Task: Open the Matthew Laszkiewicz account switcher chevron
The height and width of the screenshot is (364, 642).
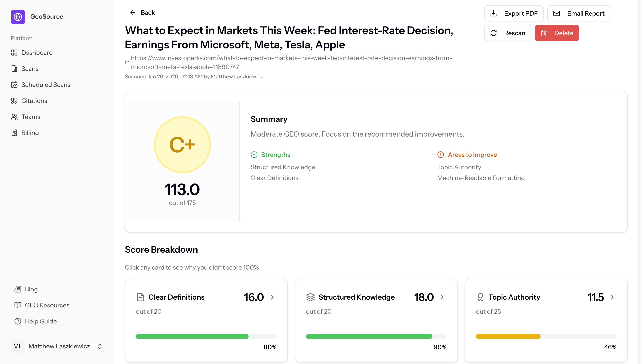Action: pos(100,346)
